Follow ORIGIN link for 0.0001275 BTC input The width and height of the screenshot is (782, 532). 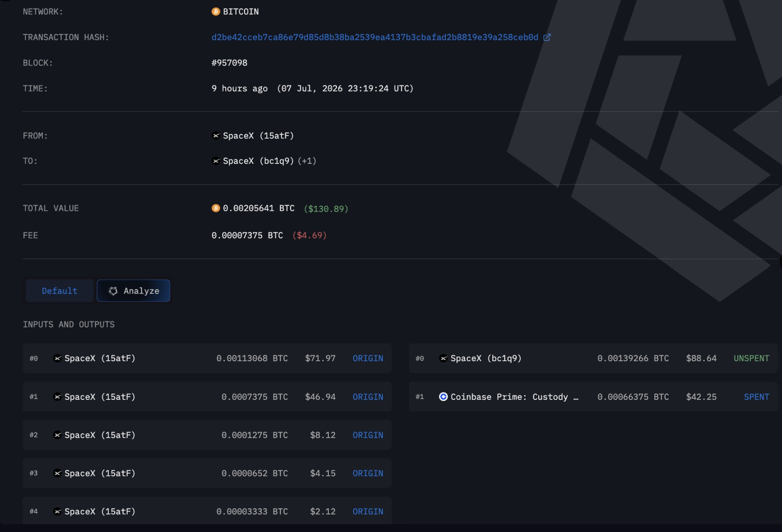pyautogui.click(x=368, y=435)
